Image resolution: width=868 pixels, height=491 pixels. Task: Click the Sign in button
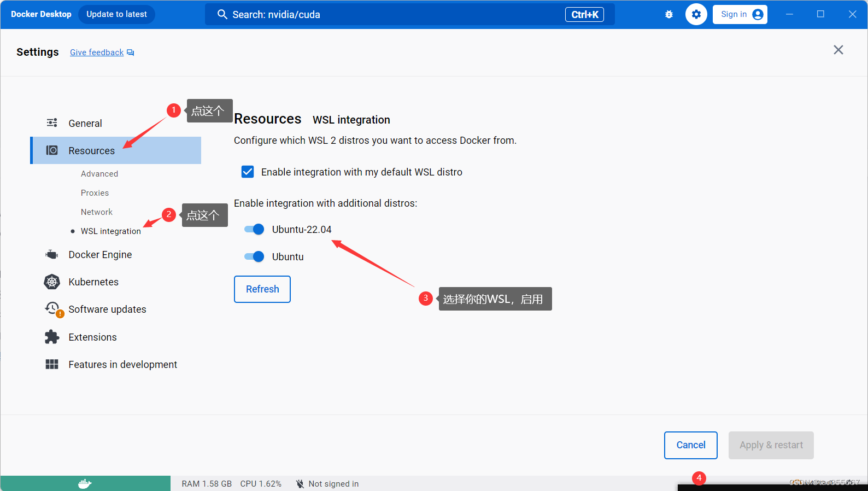pyautogui.click(x=740, y=15)
